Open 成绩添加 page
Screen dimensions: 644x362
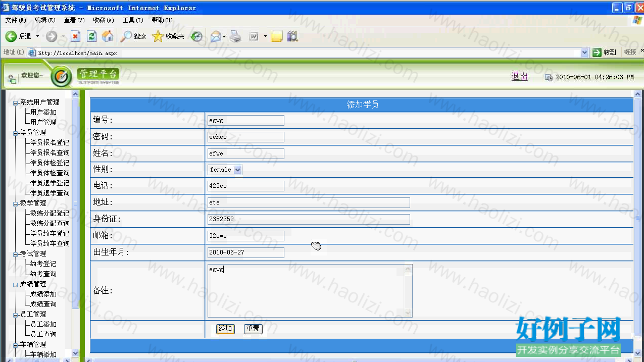(43, 294)
